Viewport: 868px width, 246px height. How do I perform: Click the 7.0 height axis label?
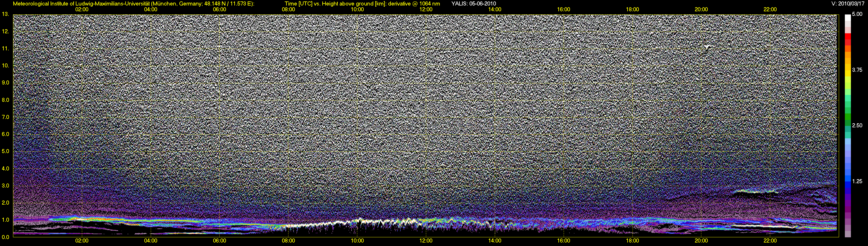click(x=5, y=117)
